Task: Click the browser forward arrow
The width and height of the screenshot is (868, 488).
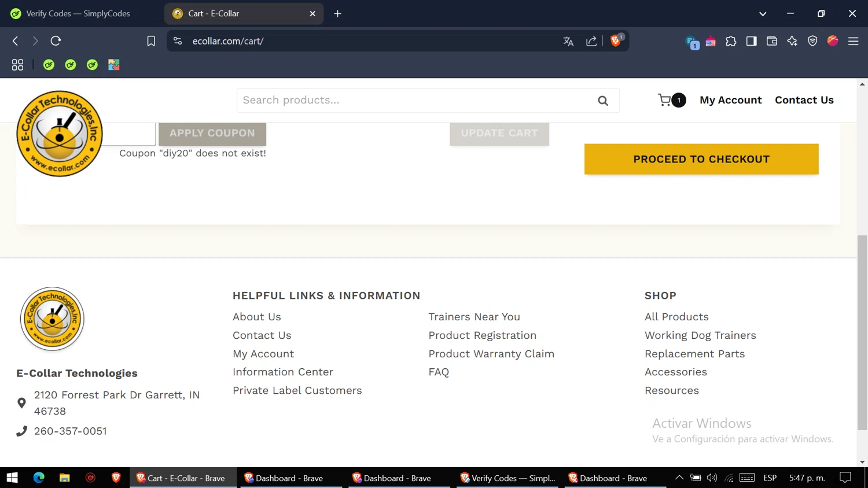Action: click(x=35, y=41)
